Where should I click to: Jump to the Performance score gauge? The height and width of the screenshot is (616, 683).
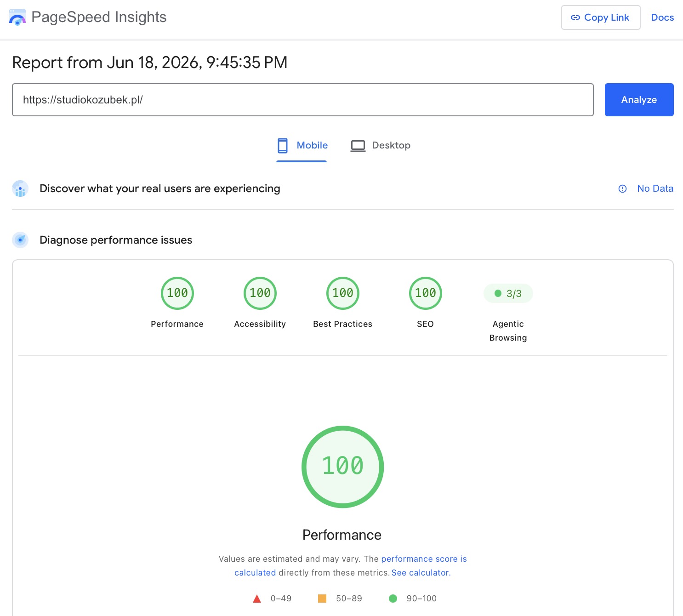(177, 293)
